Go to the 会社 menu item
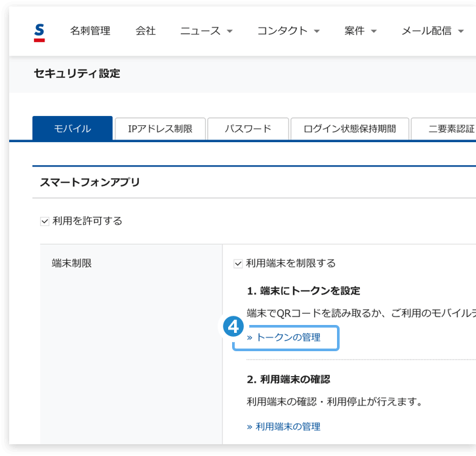The width and height of the screenshot is (476, 456). (146, 31)
